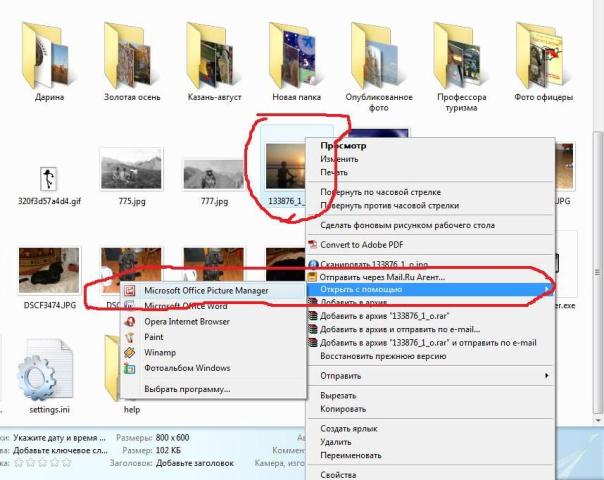Expand the Отправить submenu
This screenshot has height=480, width=604.
340,376
